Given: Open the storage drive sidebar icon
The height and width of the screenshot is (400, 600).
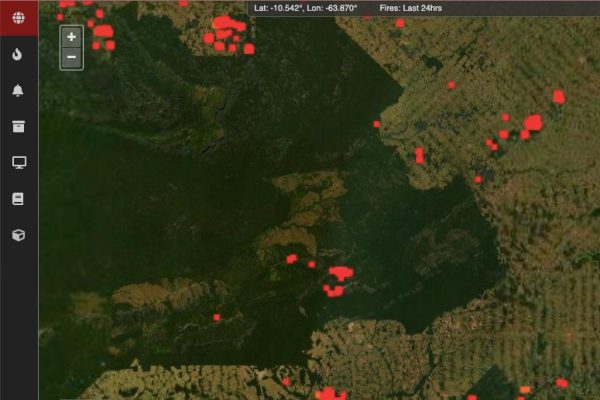Looking at the screenshot, I should click(18, 199).
